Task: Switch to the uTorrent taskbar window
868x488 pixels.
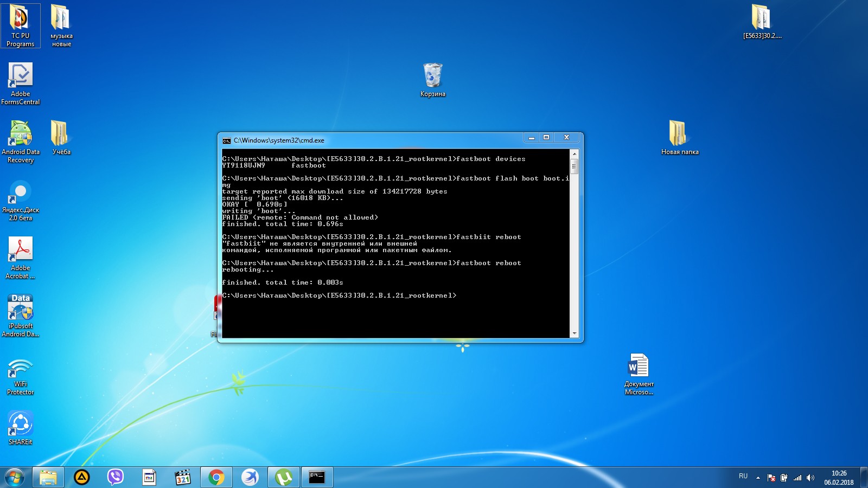Action: (x=283, y=477)
